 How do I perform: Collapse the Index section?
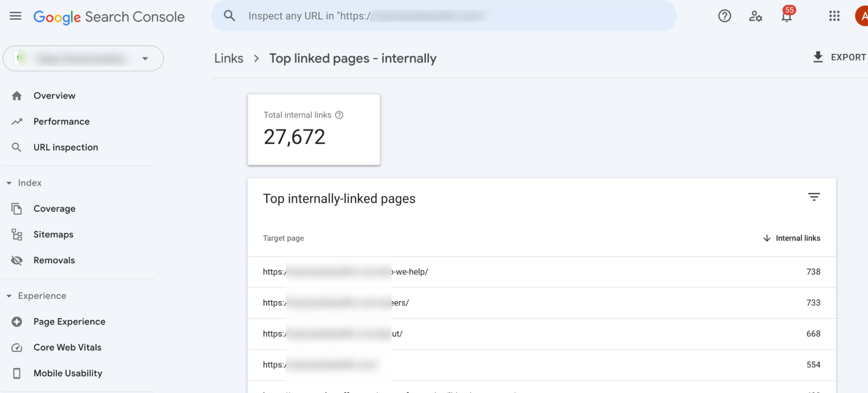[x=10, y=183]
